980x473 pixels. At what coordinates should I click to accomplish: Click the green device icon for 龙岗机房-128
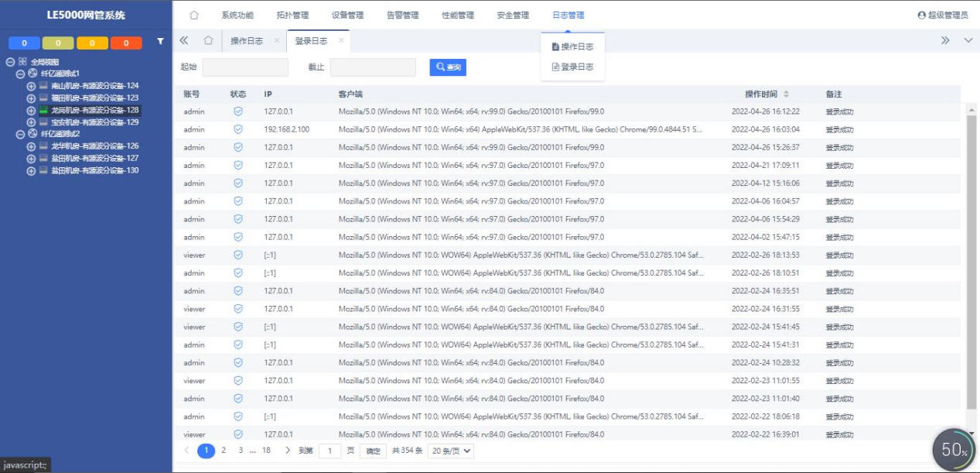(43, 110)
